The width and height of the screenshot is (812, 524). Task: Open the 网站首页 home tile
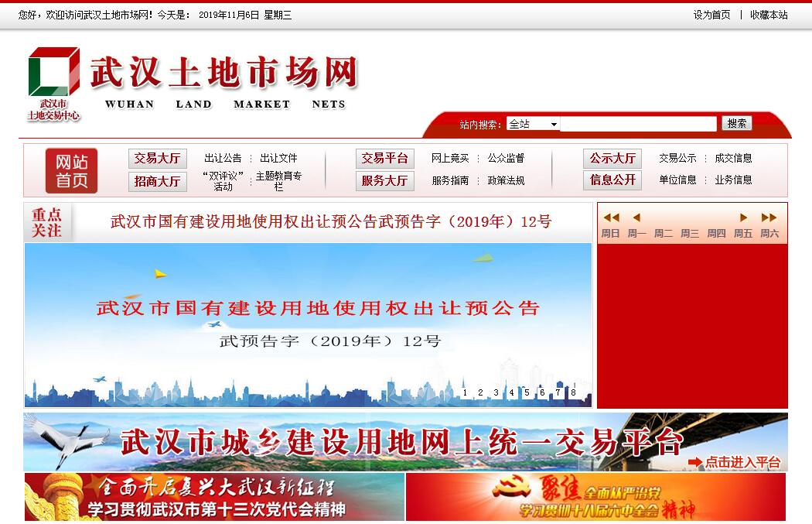71,170
